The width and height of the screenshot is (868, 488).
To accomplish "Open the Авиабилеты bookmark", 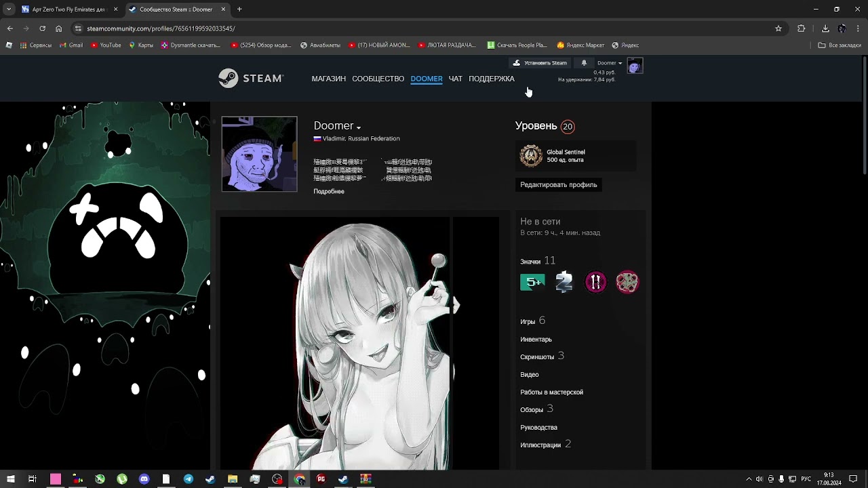I will click(320, 45).
